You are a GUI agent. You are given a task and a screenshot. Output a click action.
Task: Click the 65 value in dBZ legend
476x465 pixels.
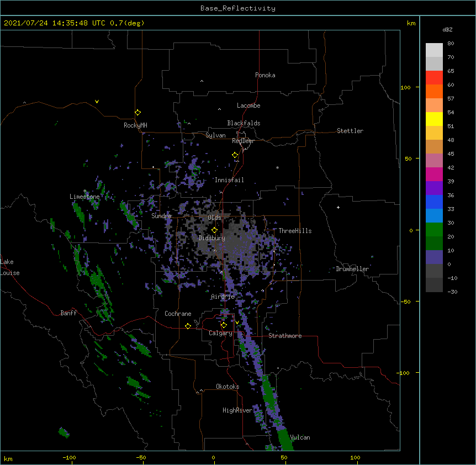(x=451, y=71)
